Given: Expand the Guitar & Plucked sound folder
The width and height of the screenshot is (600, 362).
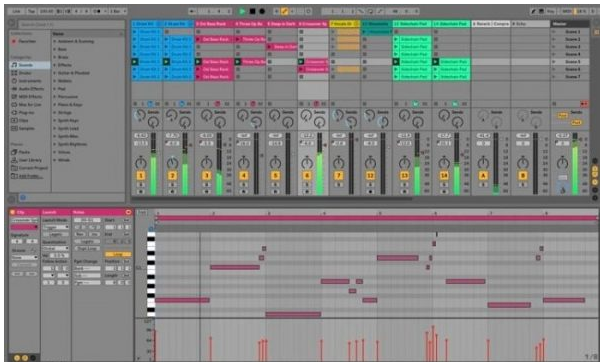Looking at the screenshot, I should pyautogui.click(x=72, y=73).
